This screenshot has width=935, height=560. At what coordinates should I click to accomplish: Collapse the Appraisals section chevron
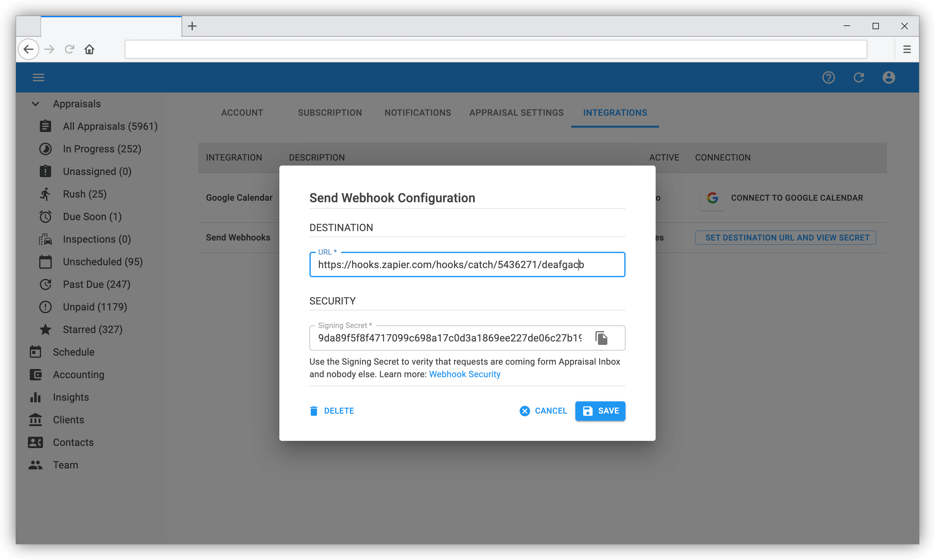[x=35, y=104]
